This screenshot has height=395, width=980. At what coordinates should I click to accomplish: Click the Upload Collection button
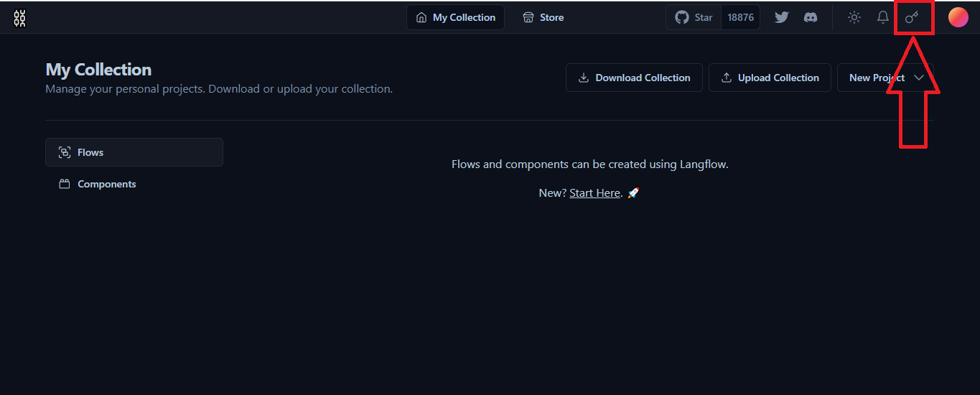[770, 78]
